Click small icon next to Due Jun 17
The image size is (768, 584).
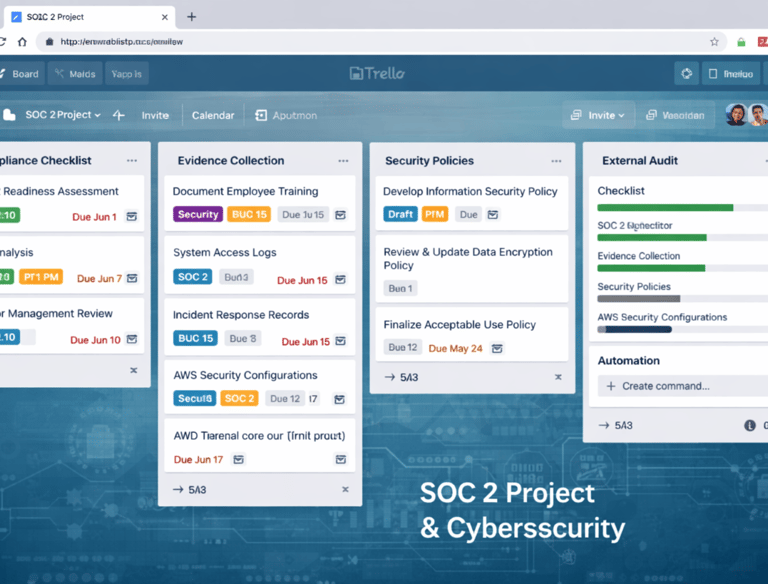[239, 460]
